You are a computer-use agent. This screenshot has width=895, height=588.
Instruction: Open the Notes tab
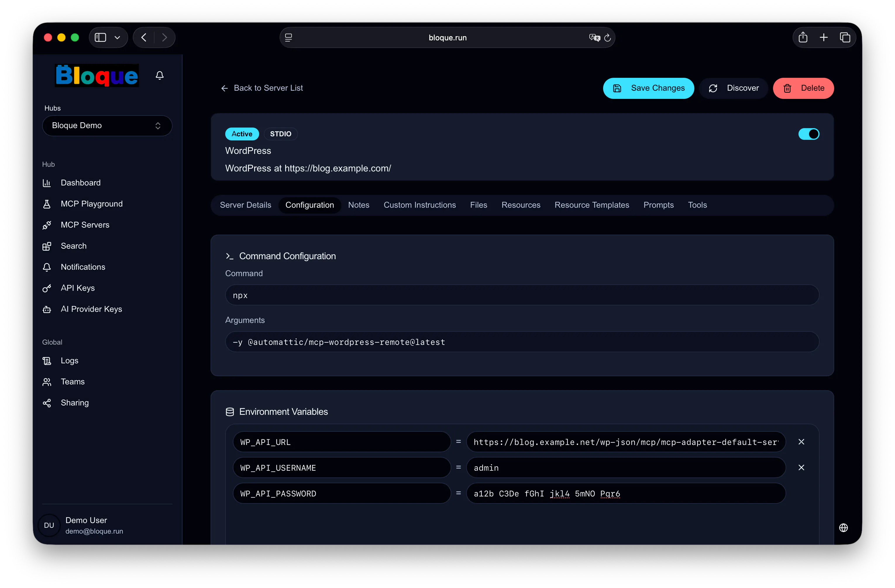tap(358, 205)
